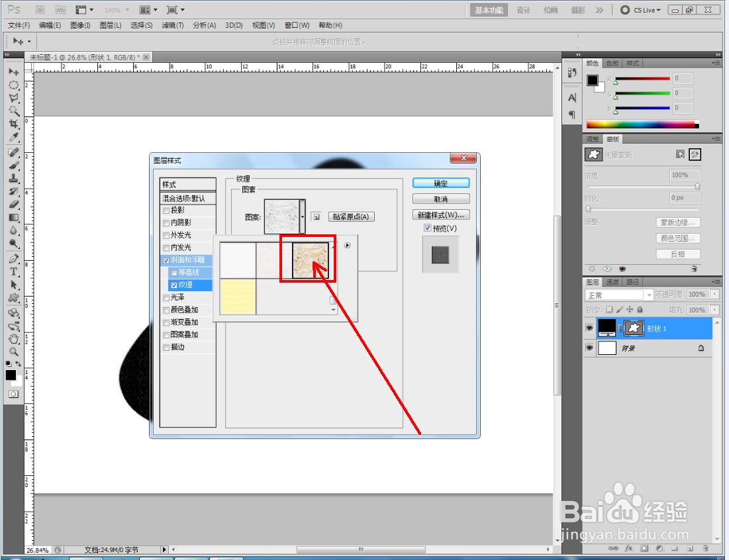Enable the 投影 drop shadow checkbox
This screenshot has height=560, width=729.
click(x=166, y=210)
